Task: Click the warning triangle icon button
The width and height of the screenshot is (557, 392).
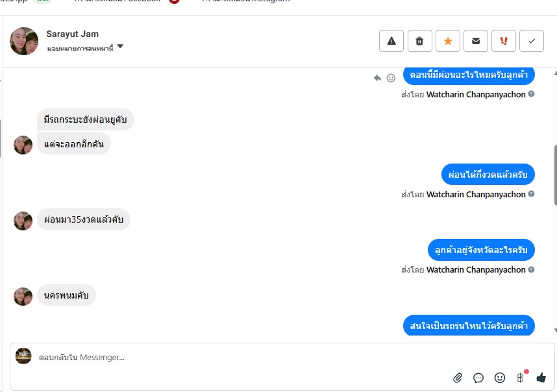Action: pos(391,41)
